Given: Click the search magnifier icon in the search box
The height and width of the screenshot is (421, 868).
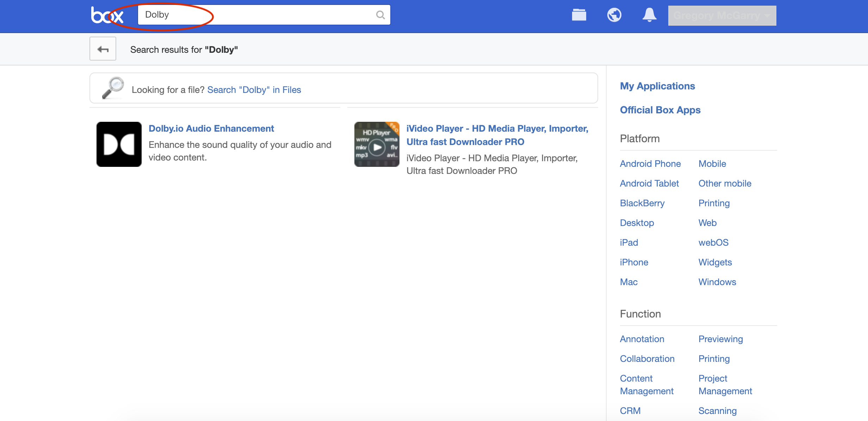Looking at the screenshot, I should point(380,15).
